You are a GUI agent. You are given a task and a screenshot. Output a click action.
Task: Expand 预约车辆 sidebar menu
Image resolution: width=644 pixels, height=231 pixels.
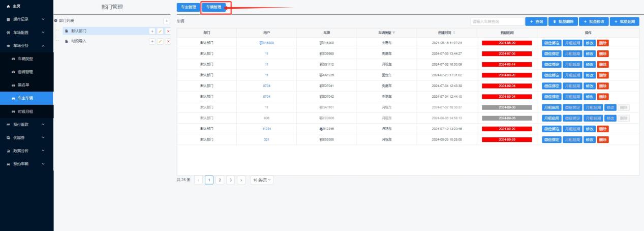(26, 164)
